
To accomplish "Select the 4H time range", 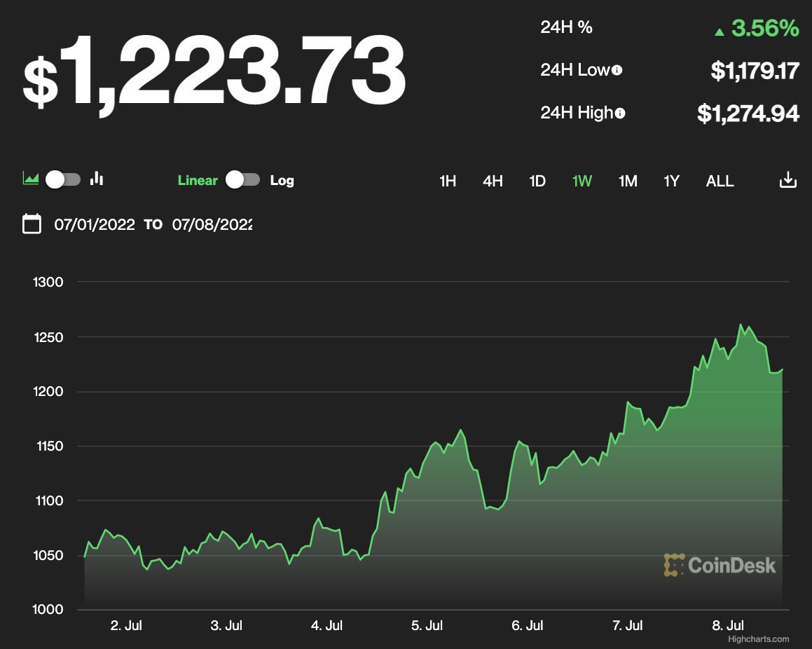I will click(493, 181).
